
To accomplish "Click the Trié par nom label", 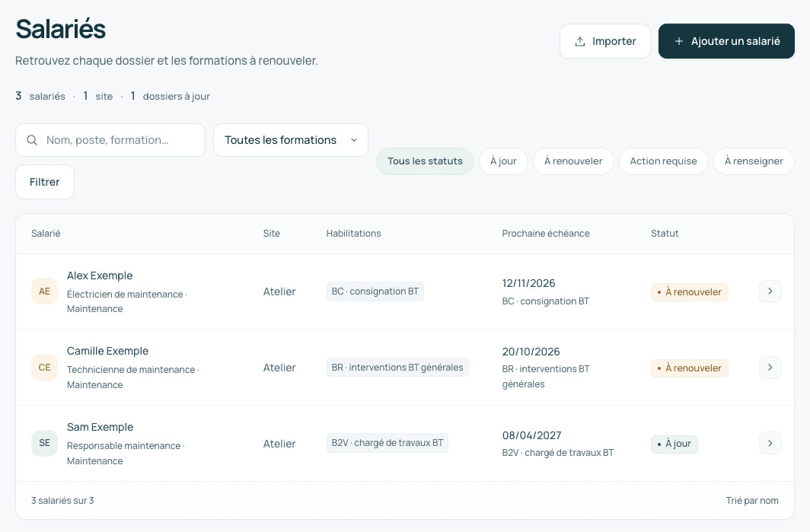I will click(752, 501).
